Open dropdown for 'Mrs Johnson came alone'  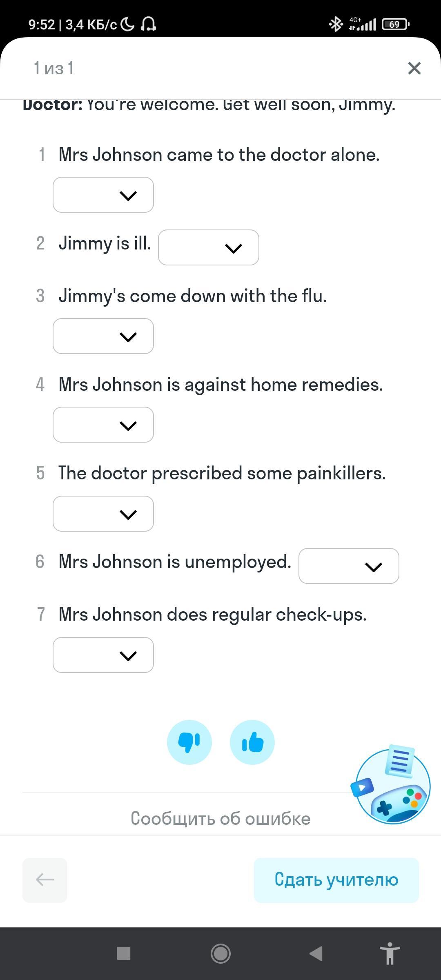(103, 195)
